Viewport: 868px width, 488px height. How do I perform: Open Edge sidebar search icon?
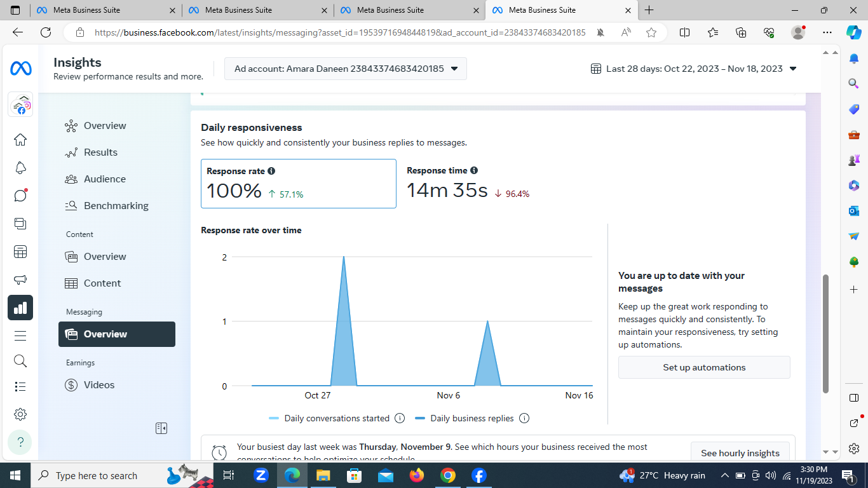[x=854, y=83]
